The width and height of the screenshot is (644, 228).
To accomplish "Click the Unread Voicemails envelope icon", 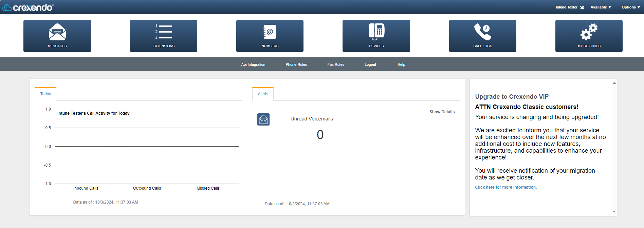I will click(x=263, y=119).
